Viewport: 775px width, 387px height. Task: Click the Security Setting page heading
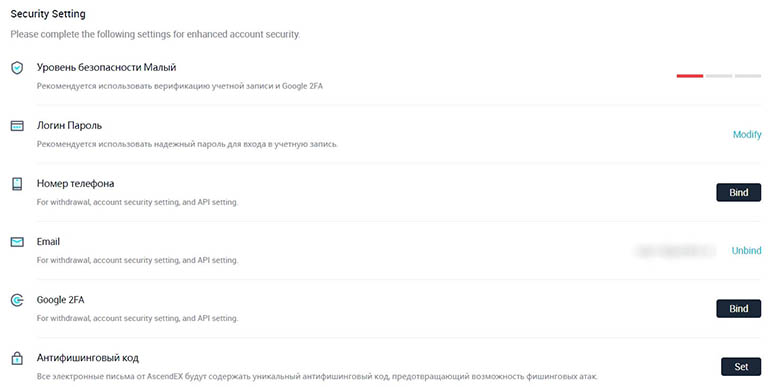tap(48, 14)
